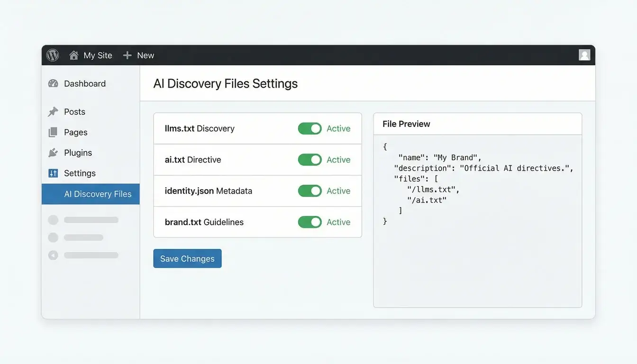Click New in the admin bar
The height and width of the screenshot is (364, 637).
coord(146,55)
